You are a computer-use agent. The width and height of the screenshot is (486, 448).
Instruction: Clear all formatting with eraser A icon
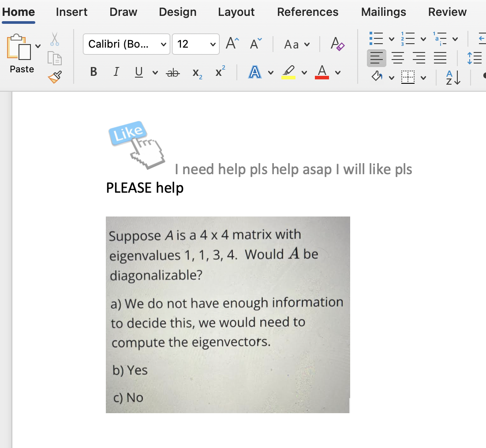337,44
